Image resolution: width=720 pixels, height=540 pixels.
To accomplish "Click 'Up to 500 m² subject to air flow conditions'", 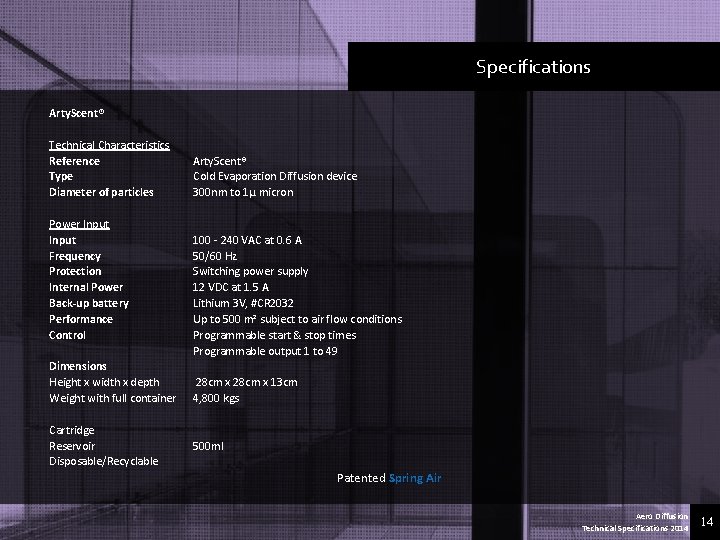I will pos(298,319).
